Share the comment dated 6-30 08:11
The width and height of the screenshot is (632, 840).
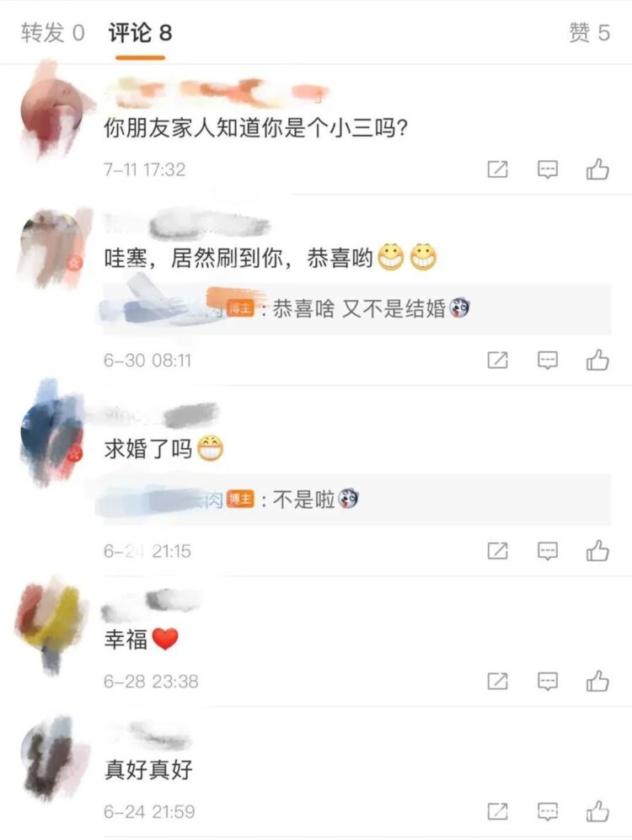(497, 360)
